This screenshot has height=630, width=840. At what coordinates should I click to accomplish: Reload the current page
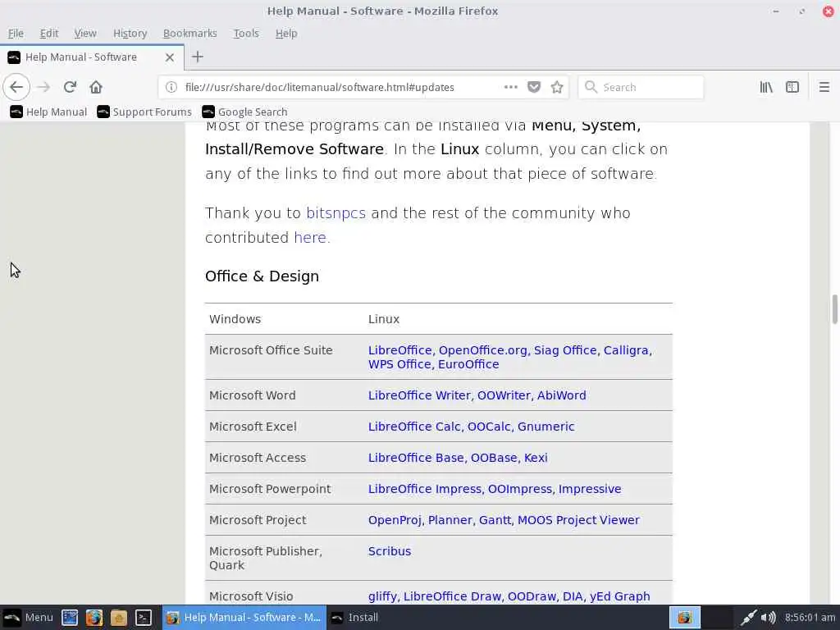pos(70,87)
